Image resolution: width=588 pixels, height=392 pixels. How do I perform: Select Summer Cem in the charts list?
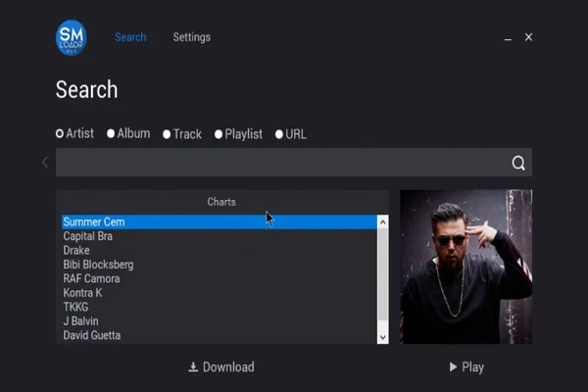pos(220,221)
